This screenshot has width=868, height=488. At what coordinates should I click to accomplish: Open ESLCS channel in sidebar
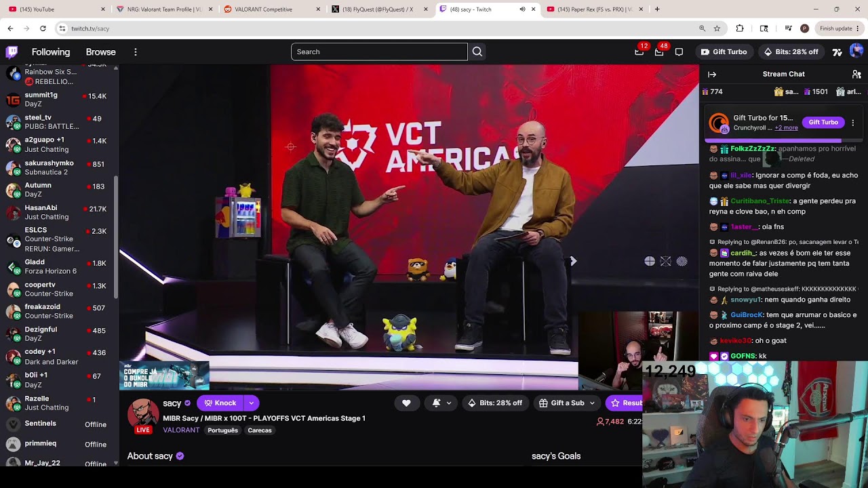click(x=60, y=239)
